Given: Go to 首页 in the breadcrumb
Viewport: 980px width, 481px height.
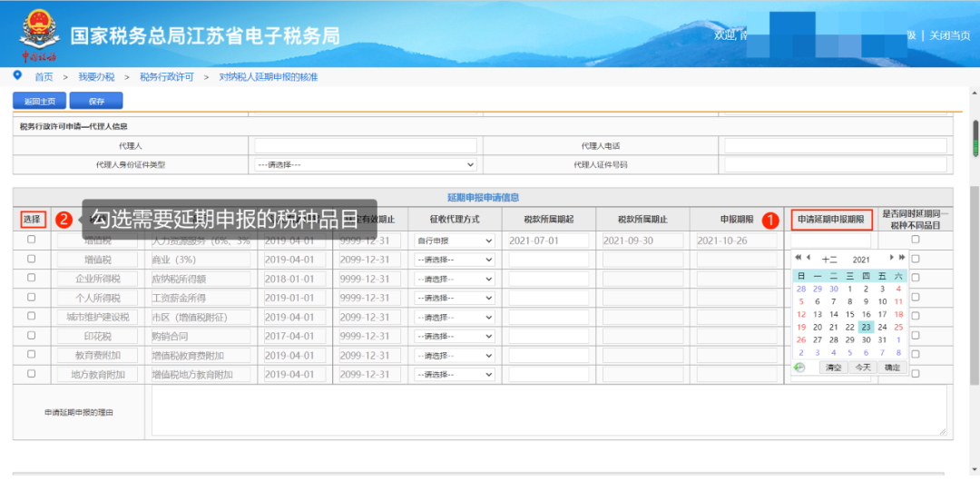Looking at the screenshot, I should [44, 77].
